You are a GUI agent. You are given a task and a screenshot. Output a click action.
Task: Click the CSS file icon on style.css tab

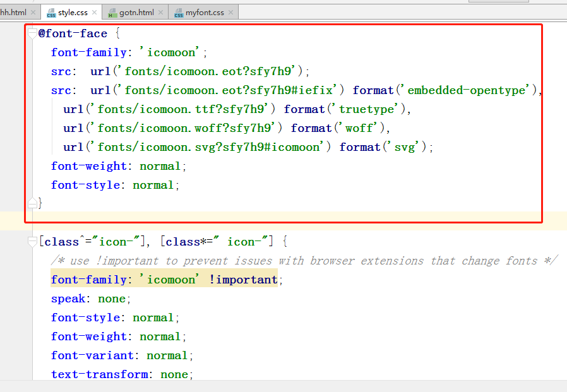(51, 13)
